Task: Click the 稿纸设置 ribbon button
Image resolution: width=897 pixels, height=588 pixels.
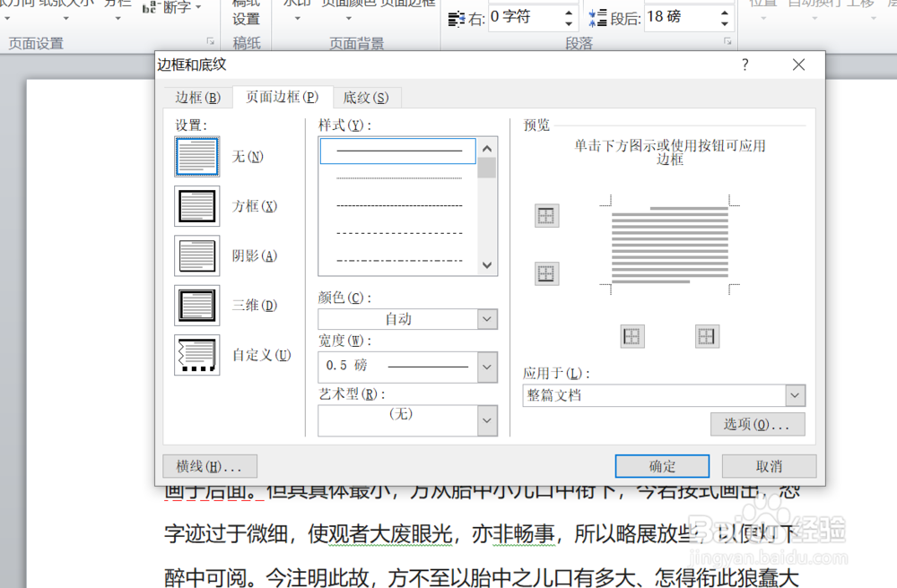Action: (247, 13)
